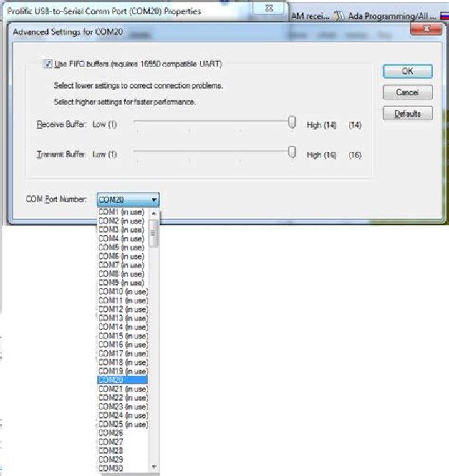Click the dropdown list scroll-down arrow

tap(154, 467)
